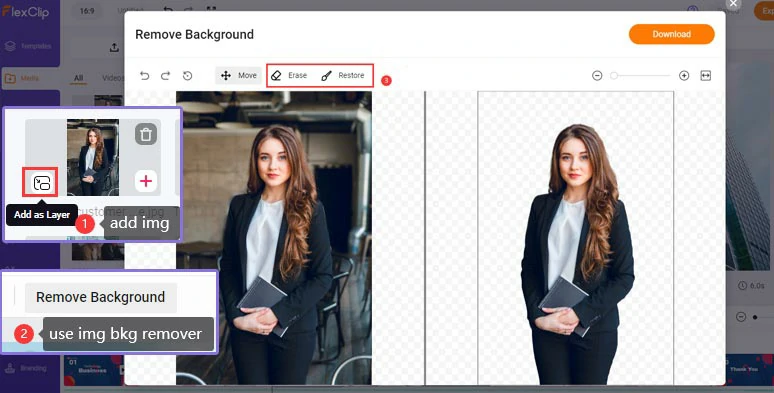Image resolution: width=774 pixels, height=393 pixels.
Task: Click the Export button in the editor header
Action: click(765, 11)
